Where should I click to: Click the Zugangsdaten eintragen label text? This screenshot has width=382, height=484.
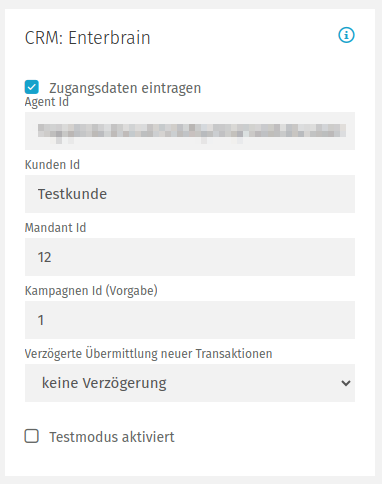(125, 88)
